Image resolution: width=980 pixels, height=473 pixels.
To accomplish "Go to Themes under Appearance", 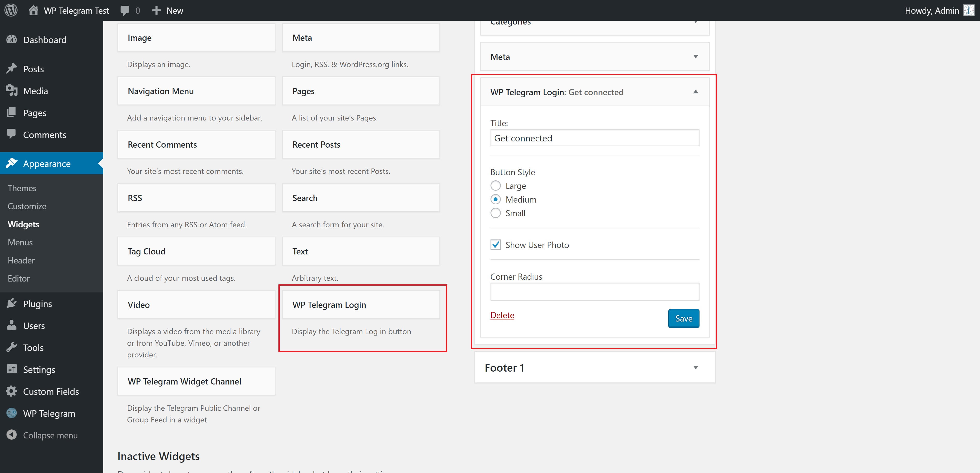I will [x=22, y=188].
